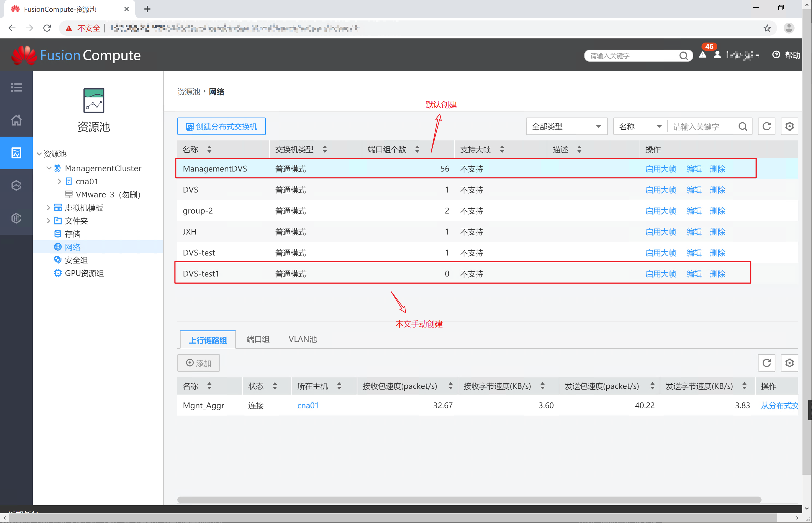Click the alarm warning bell icon with 46 badge

[702, 55]
